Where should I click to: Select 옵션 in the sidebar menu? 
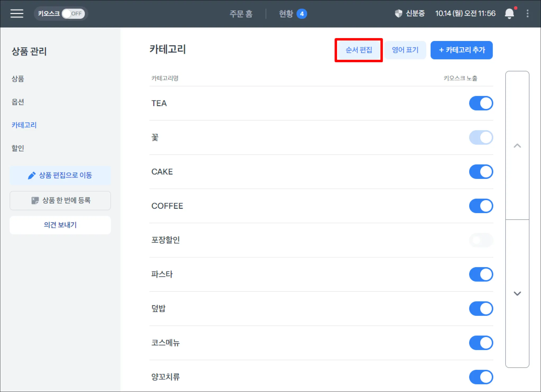18,102
